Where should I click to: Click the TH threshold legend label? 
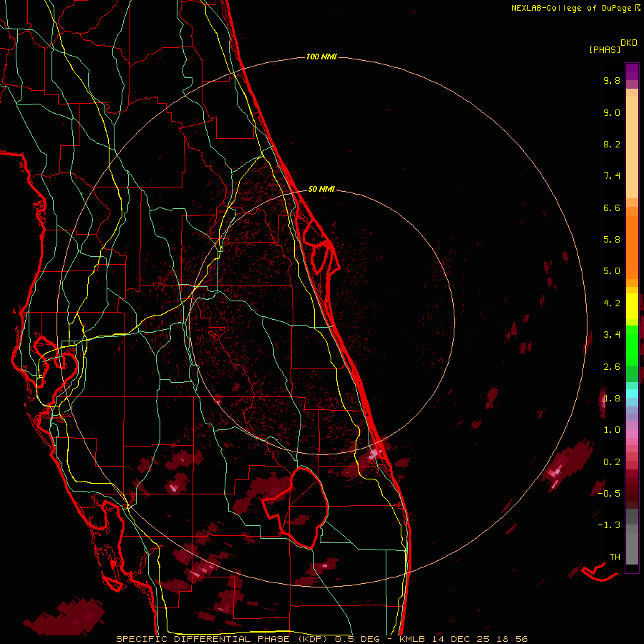615,557
